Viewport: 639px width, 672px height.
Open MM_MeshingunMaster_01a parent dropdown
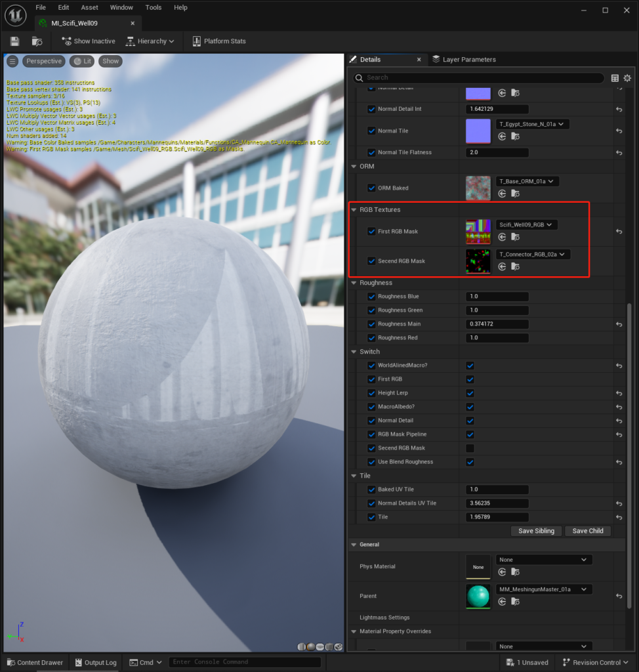pos(544,589)
